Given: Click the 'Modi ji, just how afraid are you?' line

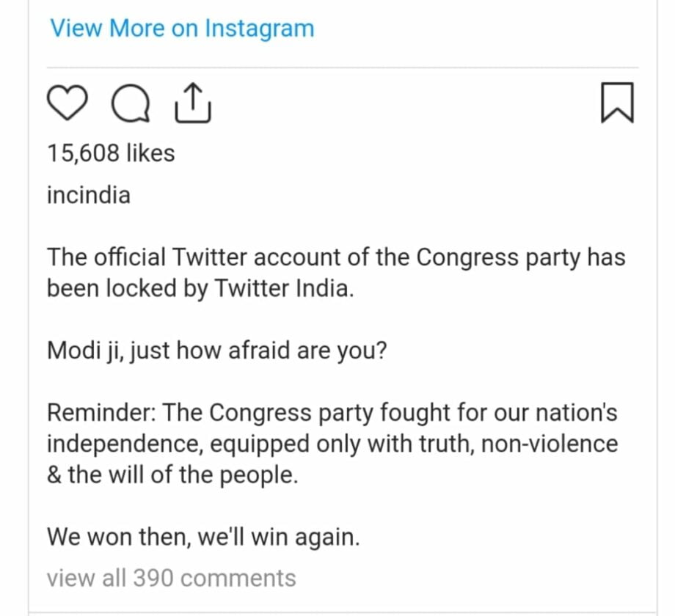Looking at the screenshot, I should tap(216, 351).
